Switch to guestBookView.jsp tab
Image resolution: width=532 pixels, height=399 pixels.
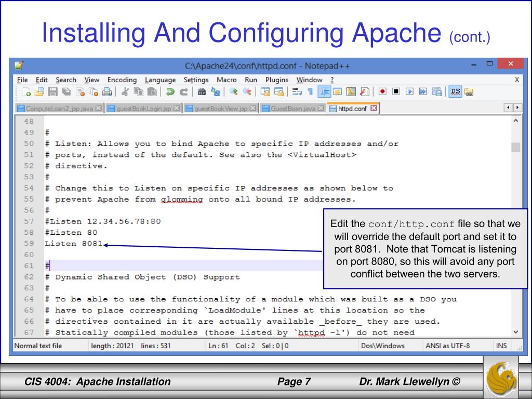pos(220,108)
